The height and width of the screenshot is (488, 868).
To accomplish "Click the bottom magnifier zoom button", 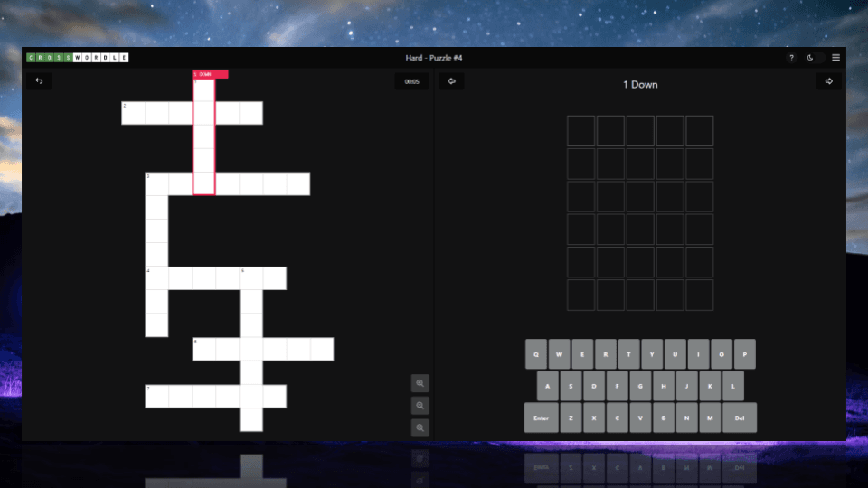I will (x=420, y=427).
